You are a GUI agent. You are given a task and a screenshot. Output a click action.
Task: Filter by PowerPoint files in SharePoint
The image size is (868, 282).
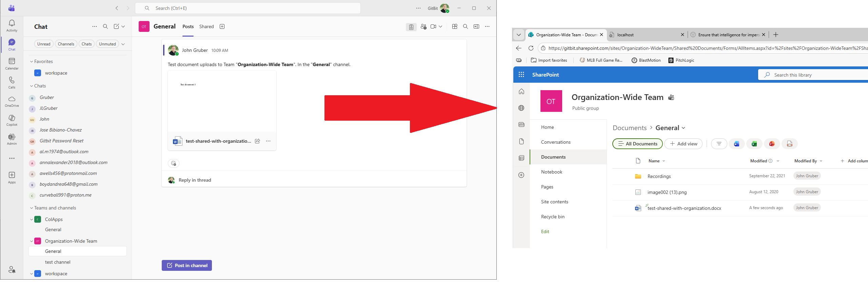pyautogui.click(x=772, y=144)
